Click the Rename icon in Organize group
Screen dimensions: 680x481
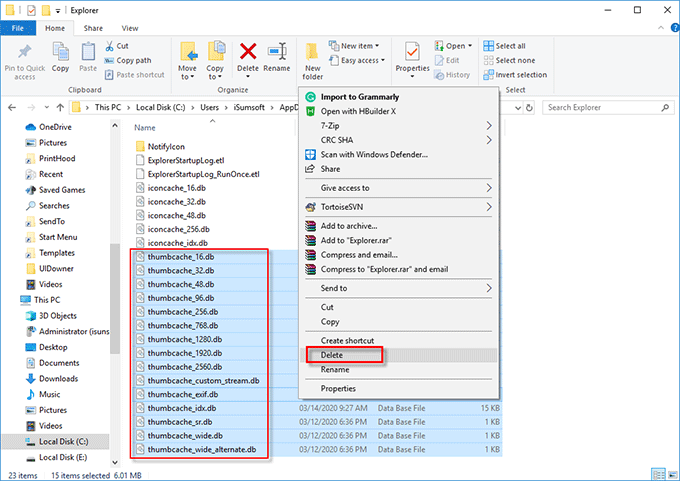(277, 52)
